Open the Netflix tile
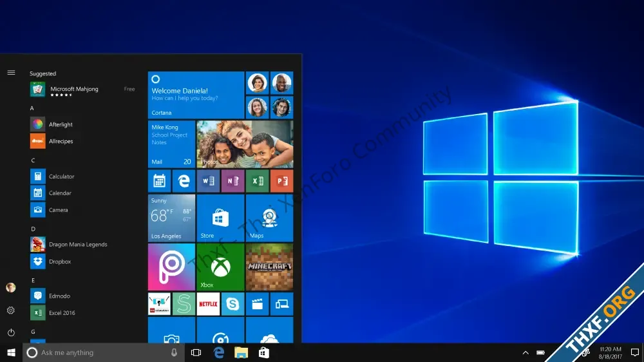The height and width of the screenshot is (362, 644). (208, 304)
